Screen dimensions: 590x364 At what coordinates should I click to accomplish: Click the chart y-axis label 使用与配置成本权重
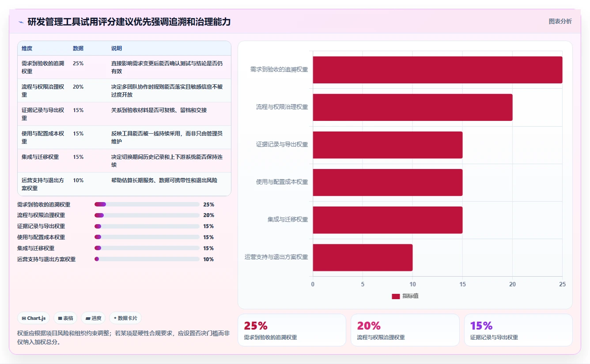click(x=282, y=182)
